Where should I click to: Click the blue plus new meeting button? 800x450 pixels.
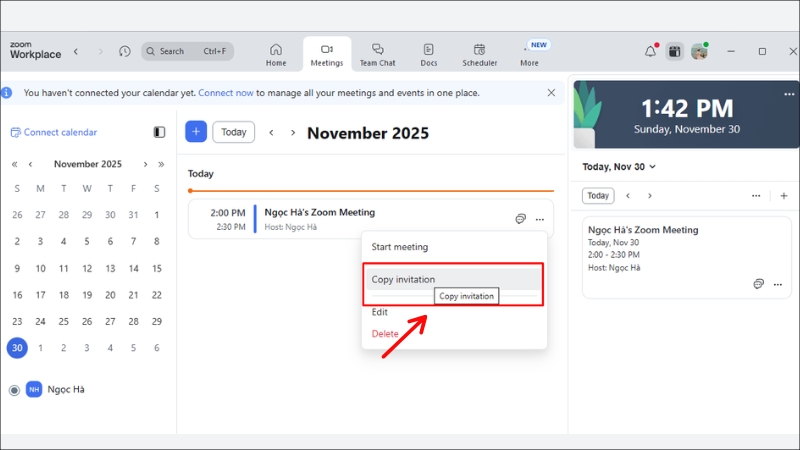click(x=196, y=132)
